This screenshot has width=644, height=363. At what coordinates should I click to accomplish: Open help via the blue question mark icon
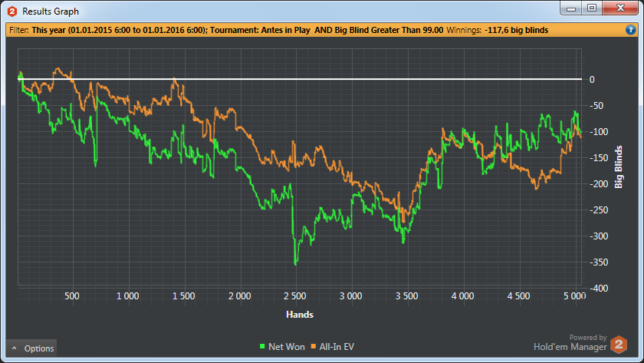[630, 30]
